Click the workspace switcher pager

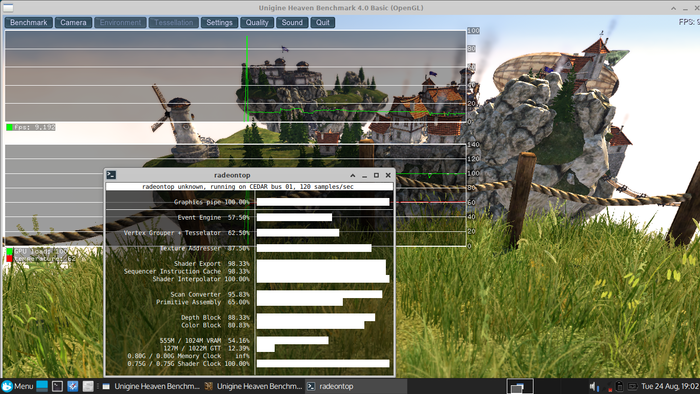click(x=520, y=386)
